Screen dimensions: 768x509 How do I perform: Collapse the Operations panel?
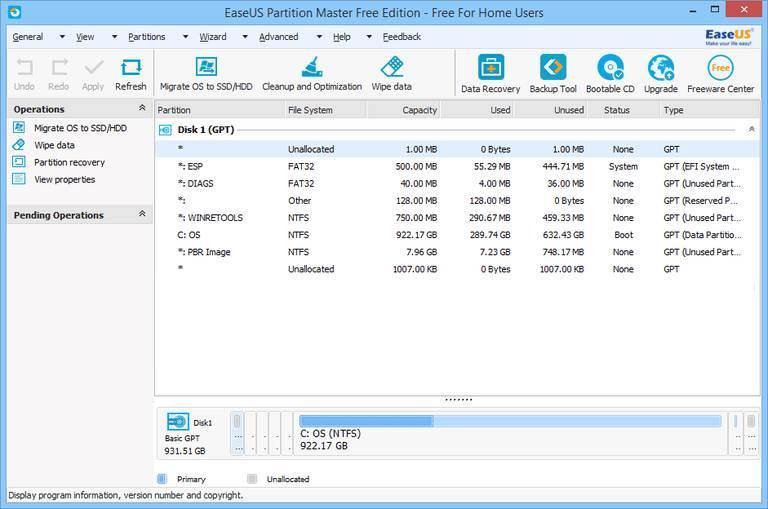142,108
